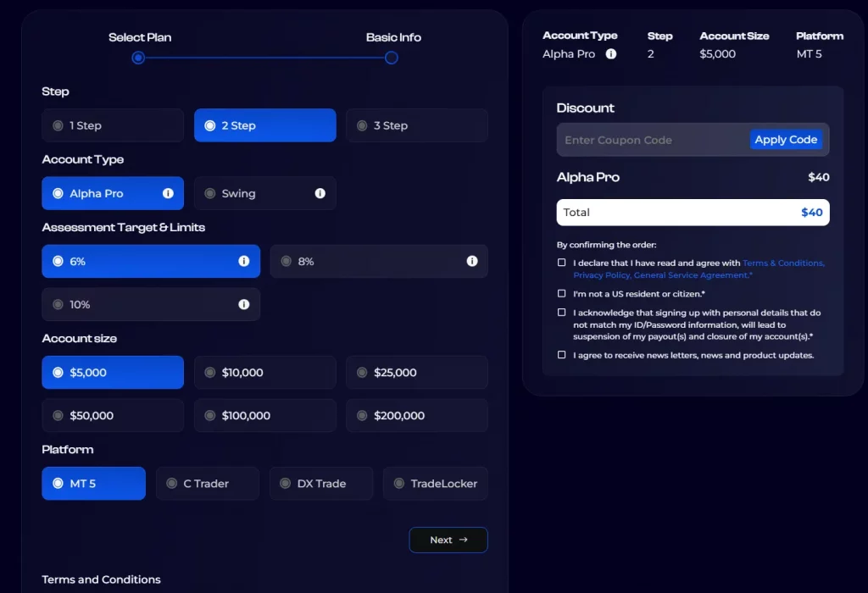Tick the not a US resident checkbox
This screenshot has height=593, width=868.
click(562, 293)
